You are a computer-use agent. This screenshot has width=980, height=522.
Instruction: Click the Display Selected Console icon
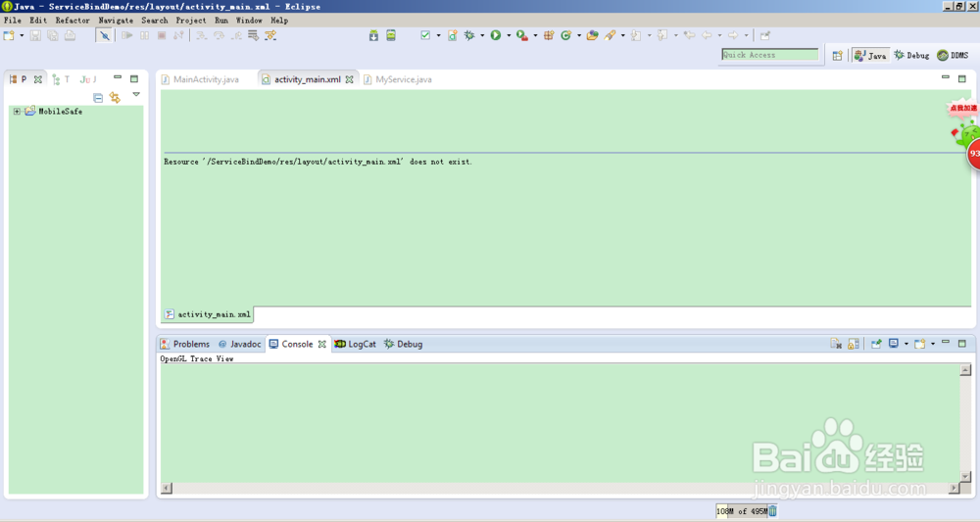(x=894, y=344)
